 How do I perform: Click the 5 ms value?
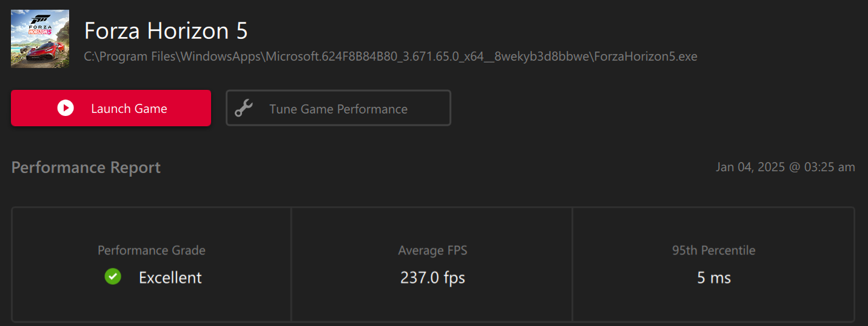pos(714,278)
